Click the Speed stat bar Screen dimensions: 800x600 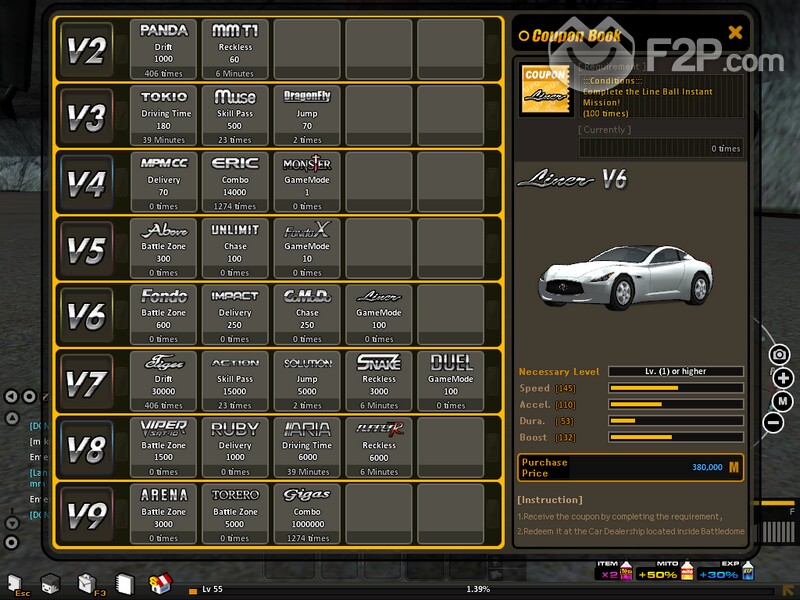click(675, 388)
